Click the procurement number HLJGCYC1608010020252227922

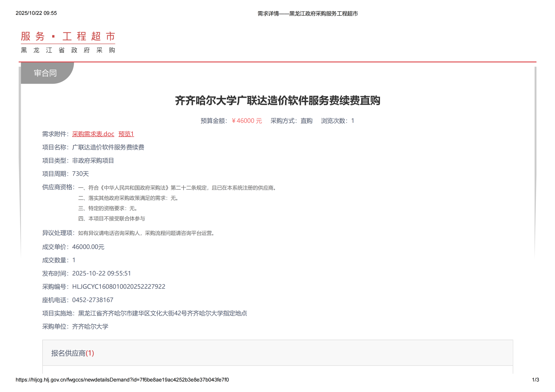click(118, 287)
